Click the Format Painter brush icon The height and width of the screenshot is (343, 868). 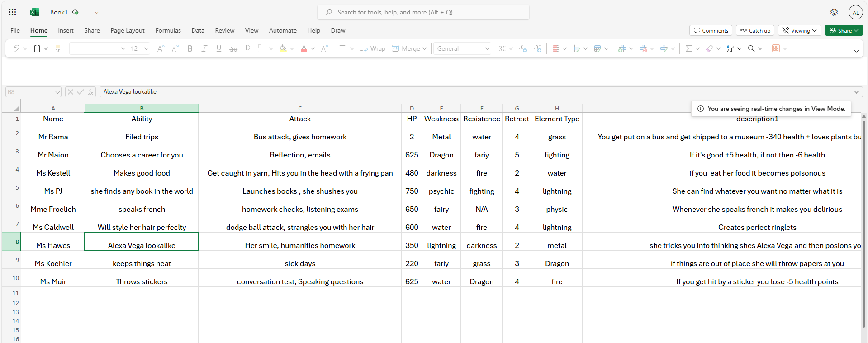pos(58,48)
